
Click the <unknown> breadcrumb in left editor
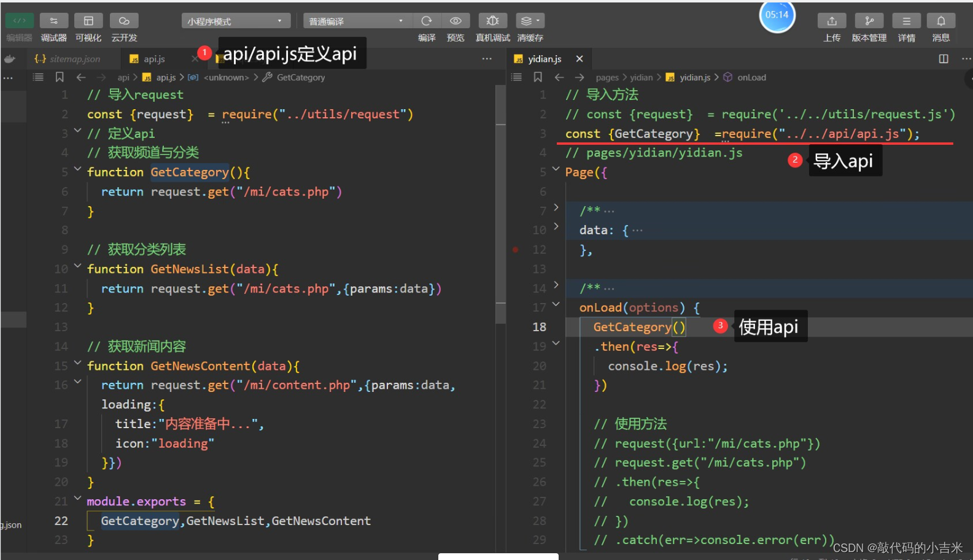coord(226,77)
